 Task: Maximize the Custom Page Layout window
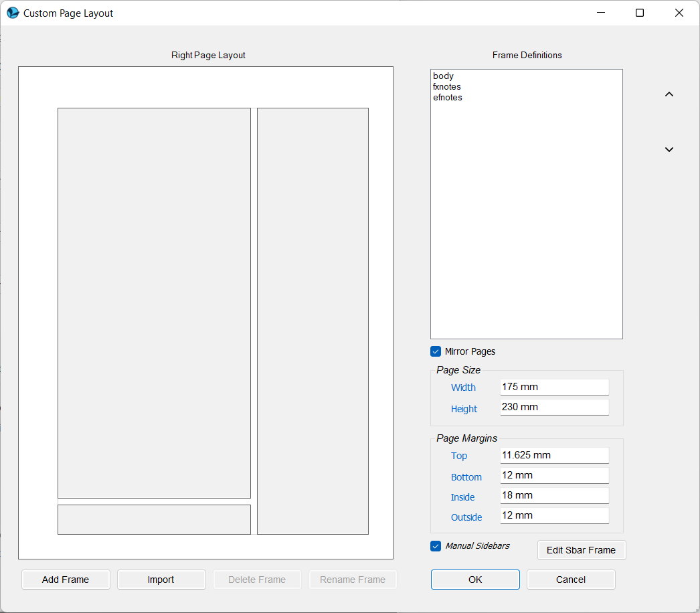[x=640, y=13]
